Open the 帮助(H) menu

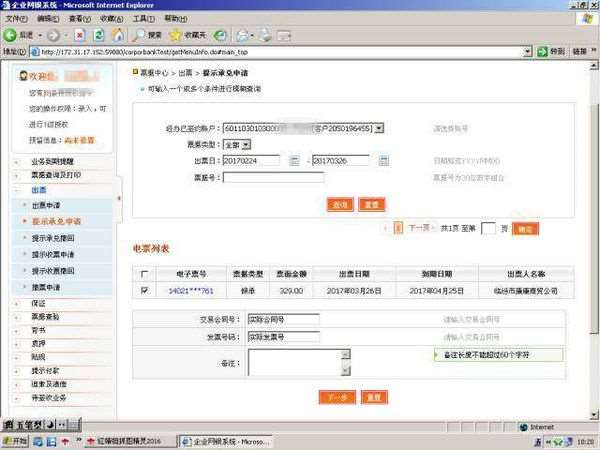(x=176, y=19)
